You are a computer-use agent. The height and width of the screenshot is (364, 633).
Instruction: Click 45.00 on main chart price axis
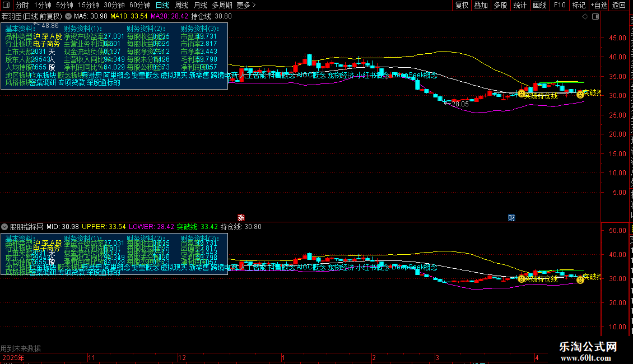pos(618,38)
